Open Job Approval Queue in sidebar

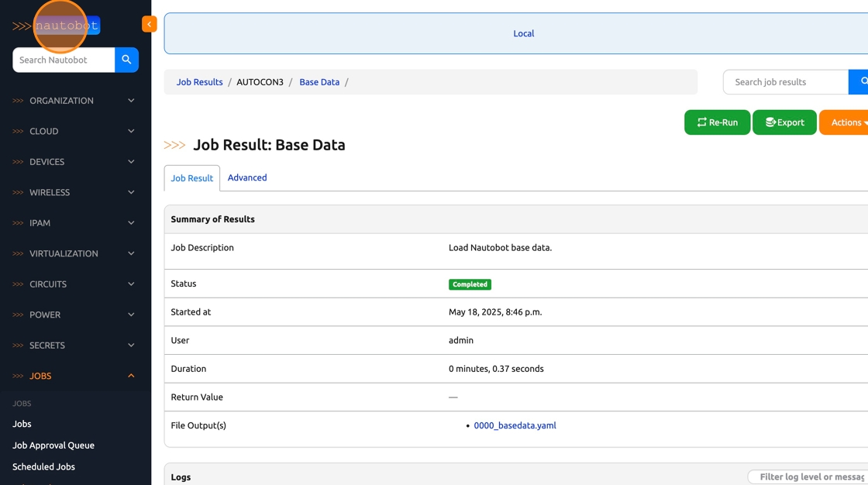(x=53, y=445)
